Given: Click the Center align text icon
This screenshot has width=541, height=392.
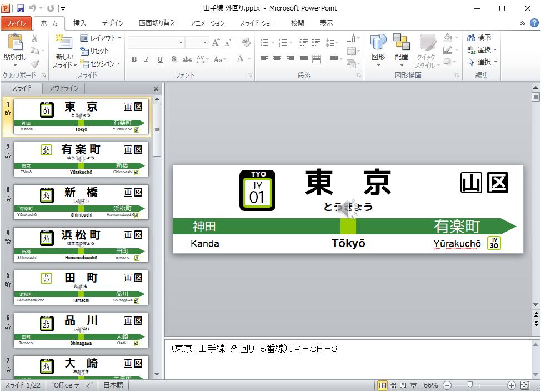Looking at the screenshot, I should click(277, 59).
